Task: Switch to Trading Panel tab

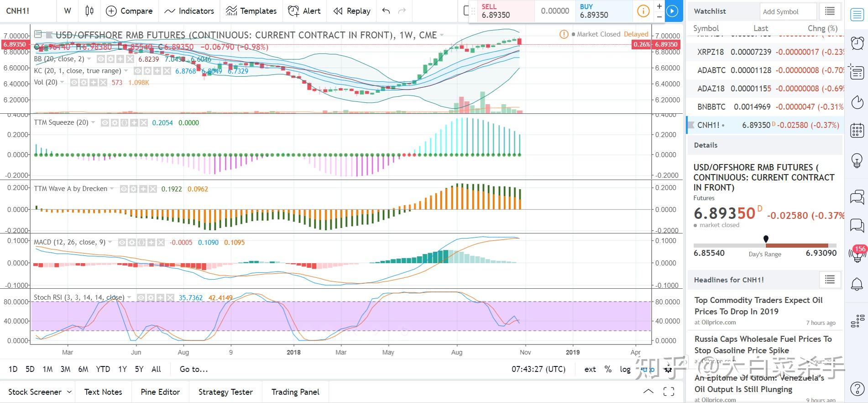Action: 295,392
